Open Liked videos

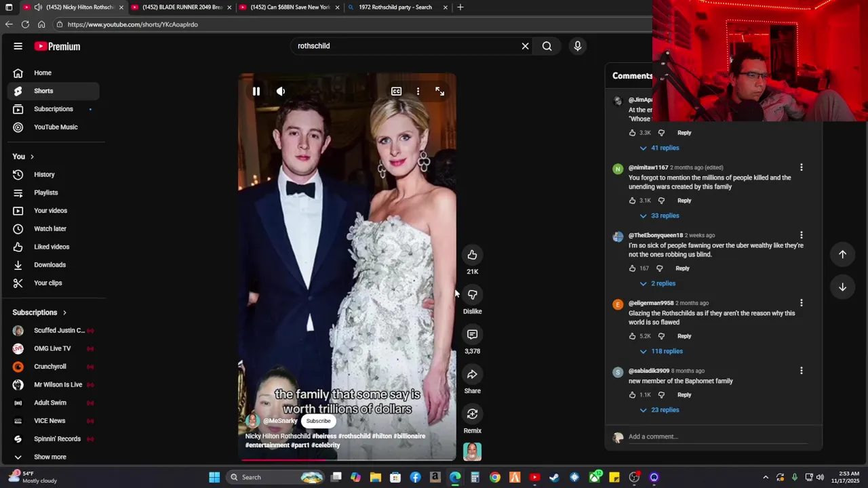click(x=53, y=247)
